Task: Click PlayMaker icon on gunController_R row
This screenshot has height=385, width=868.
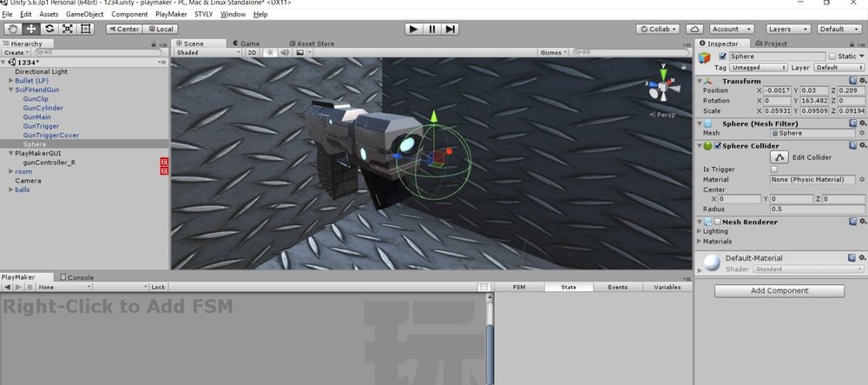Action: tap(164, 162)
